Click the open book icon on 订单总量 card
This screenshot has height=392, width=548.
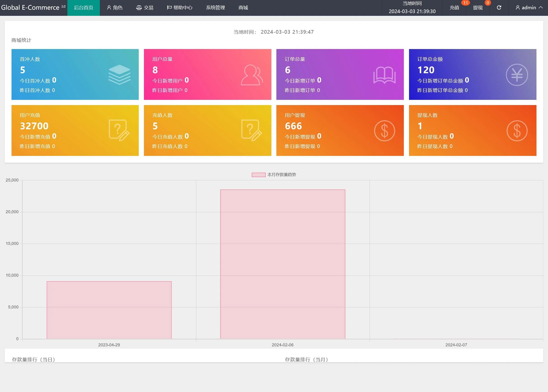click(x=384, y=75)
